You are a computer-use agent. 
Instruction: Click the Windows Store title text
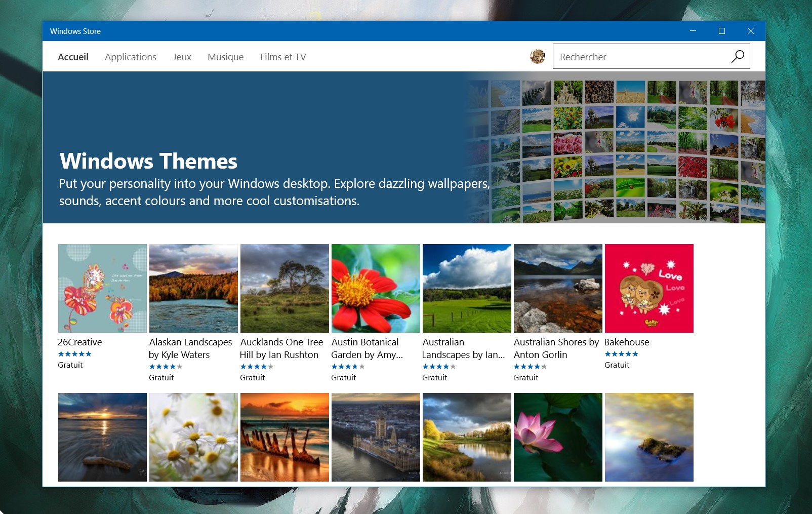coord(75,31)
